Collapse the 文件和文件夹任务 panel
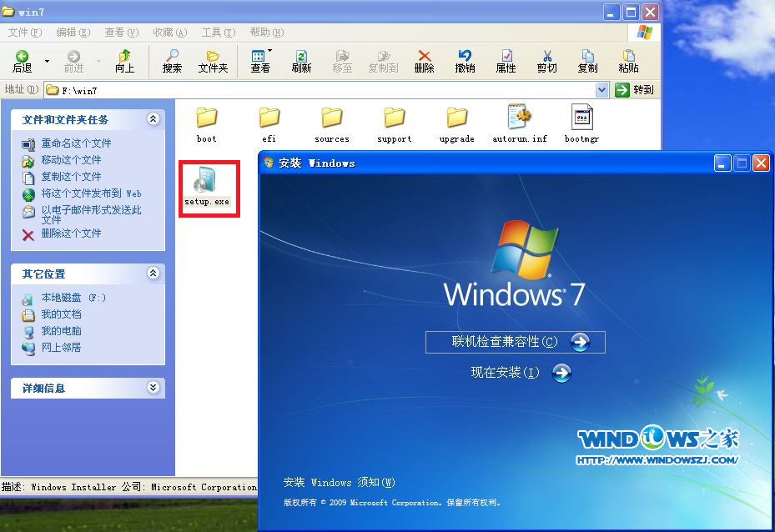Image resolution: width=775 pixels, height=532 pixels. click(x=153, y=119)
